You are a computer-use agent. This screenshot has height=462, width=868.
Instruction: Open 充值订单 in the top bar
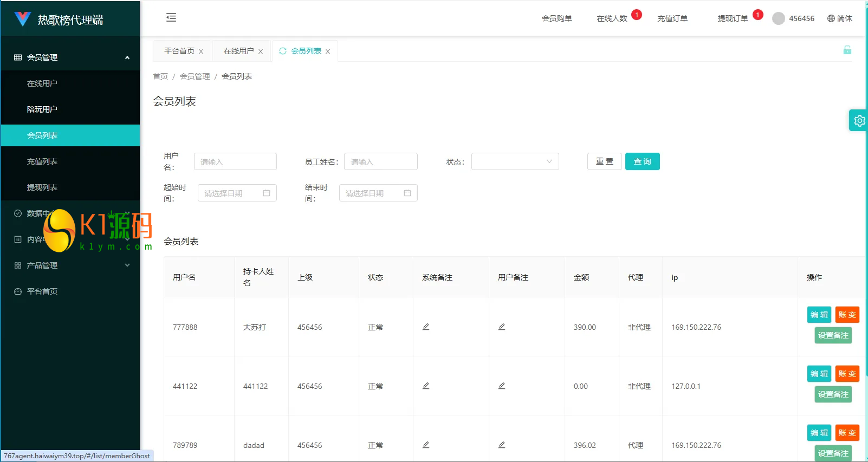(672, 18)
